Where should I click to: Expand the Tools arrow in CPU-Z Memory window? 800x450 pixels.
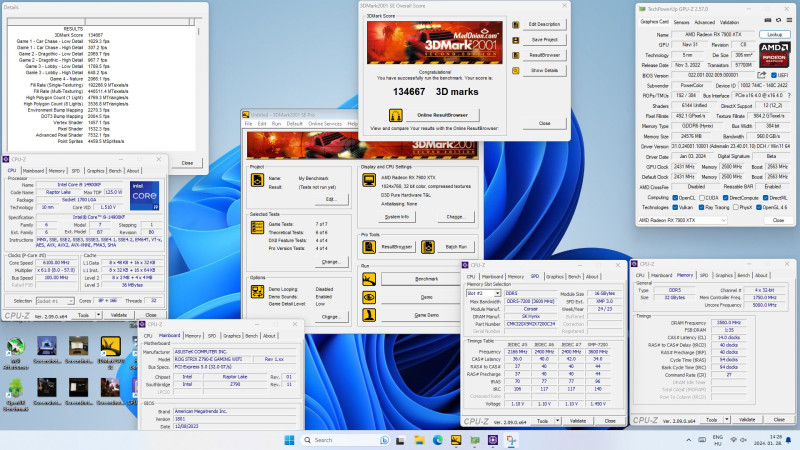pyautogui.click(x=727, y=419)
